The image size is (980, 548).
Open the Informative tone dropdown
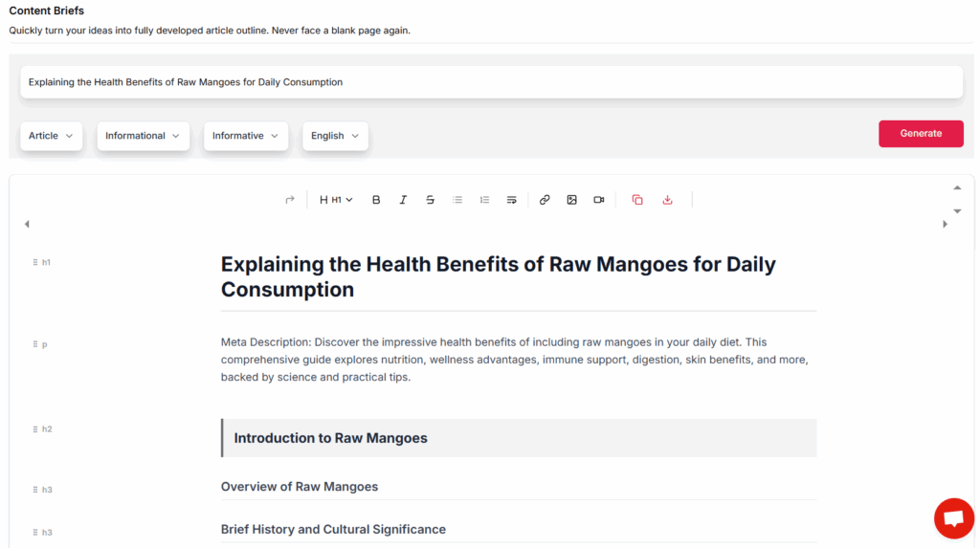click(x=245, y=136)
